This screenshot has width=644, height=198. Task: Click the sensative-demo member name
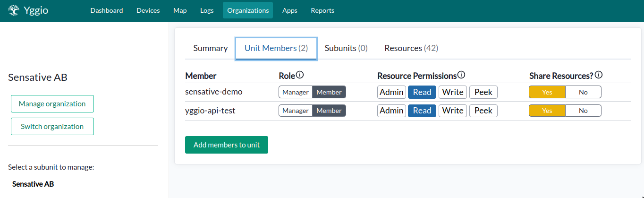coord(214,92)
